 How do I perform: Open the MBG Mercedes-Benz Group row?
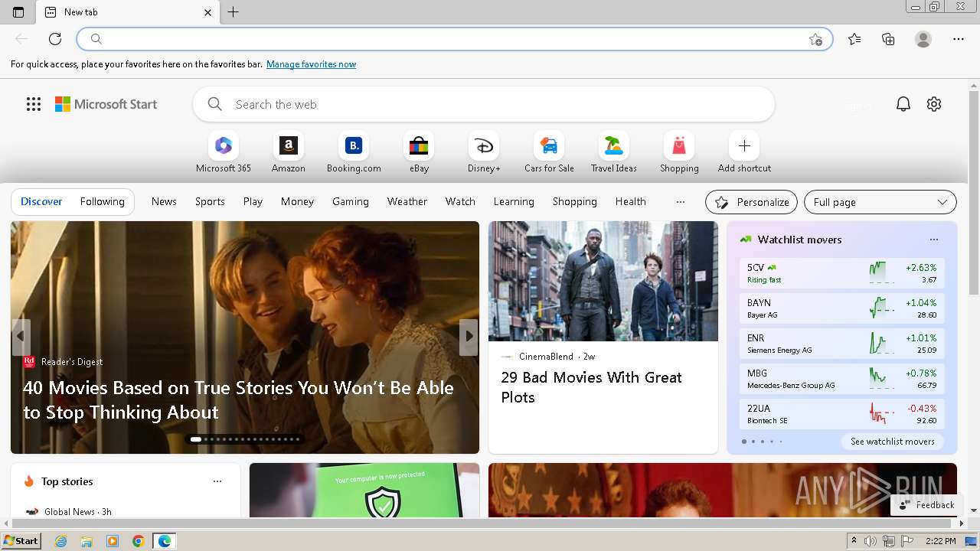click(842, 379)
